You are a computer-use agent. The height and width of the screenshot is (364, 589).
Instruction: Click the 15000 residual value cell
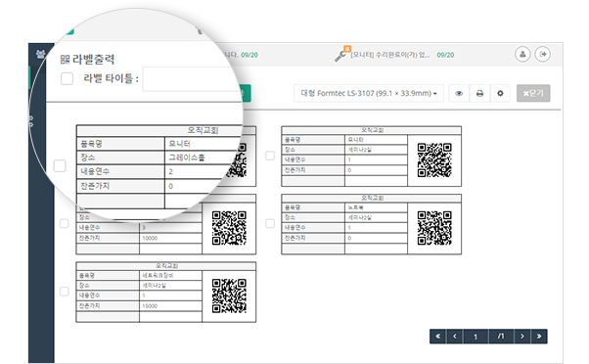point(170,305)
